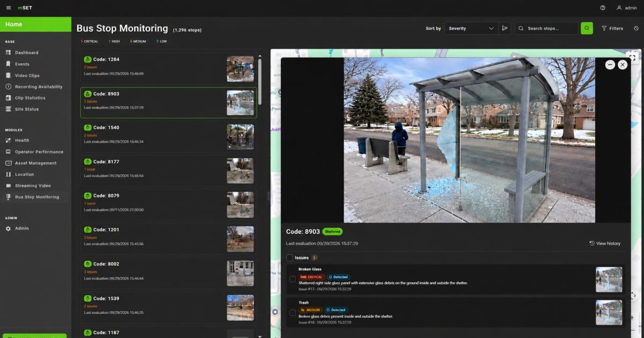
Task: Click the CRITICAL severity count label
Action: click(x=90, y=41)
